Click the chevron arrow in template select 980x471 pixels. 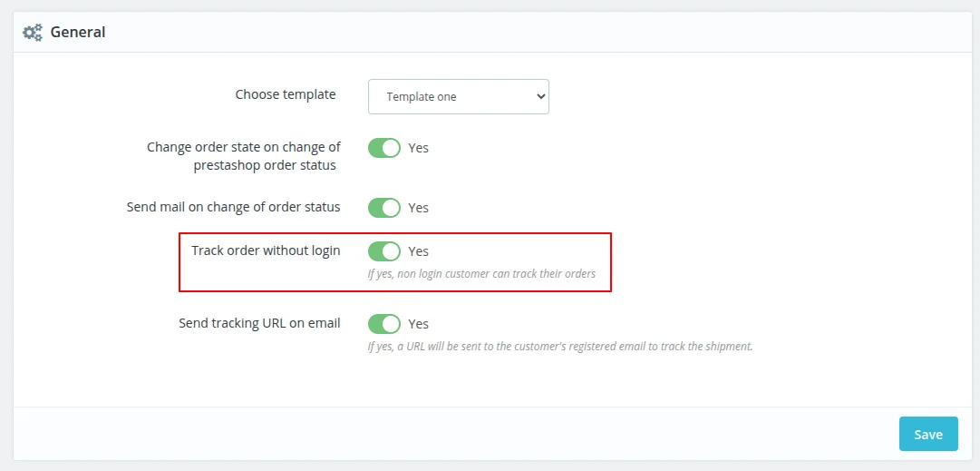(540, 96)
